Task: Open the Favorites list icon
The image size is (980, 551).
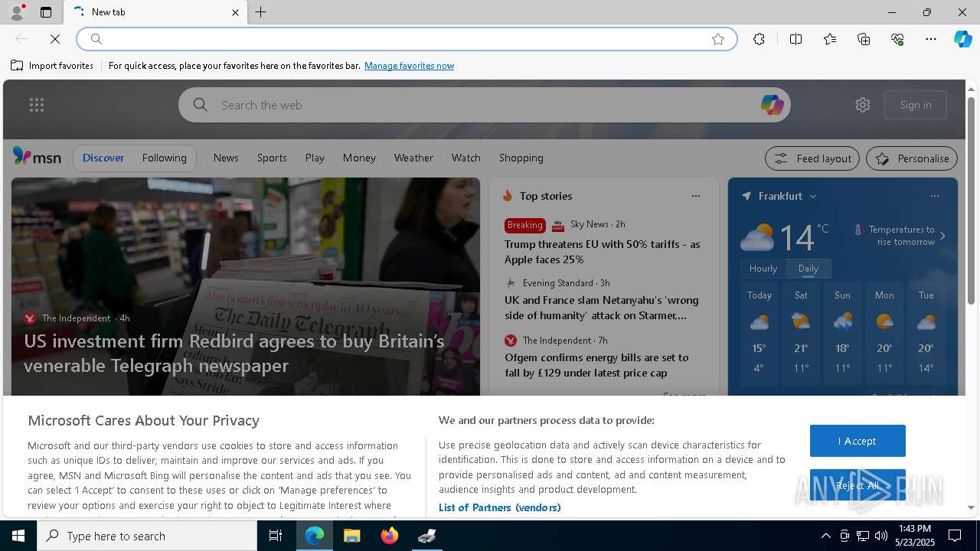Action: tap(830, 39)
